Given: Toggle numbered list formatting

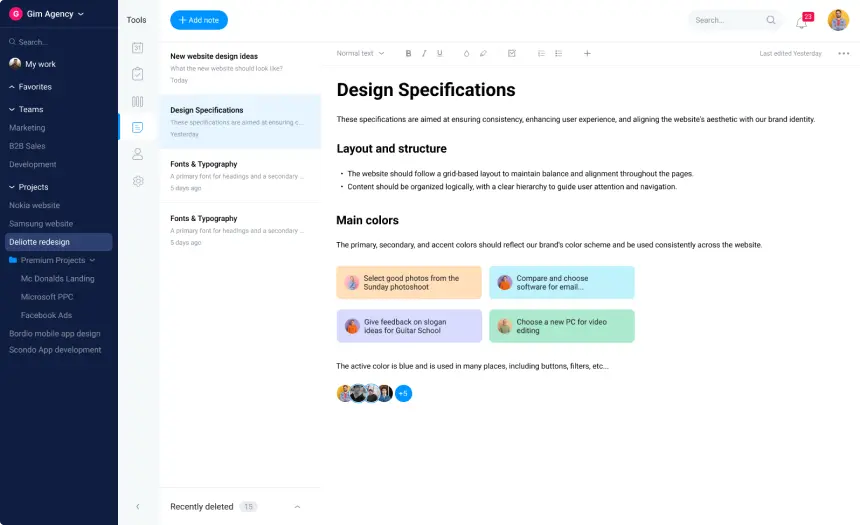Looking at the screenshot, I should [541, 53].
